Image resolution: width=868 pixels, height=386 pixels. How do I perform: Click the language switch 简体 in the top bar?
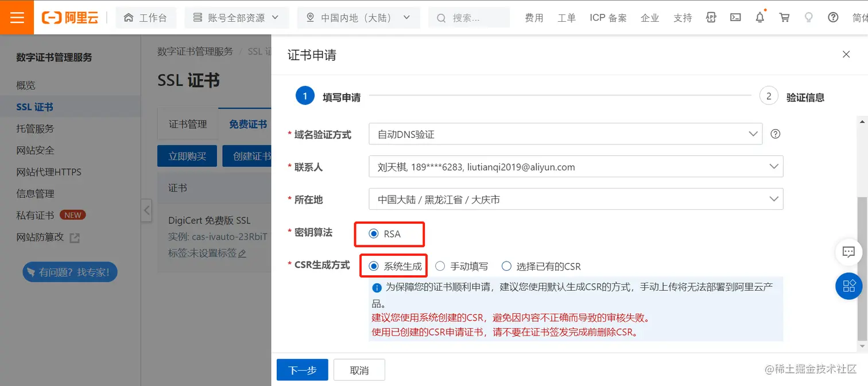pyautogui.click(x=859, y=18)
